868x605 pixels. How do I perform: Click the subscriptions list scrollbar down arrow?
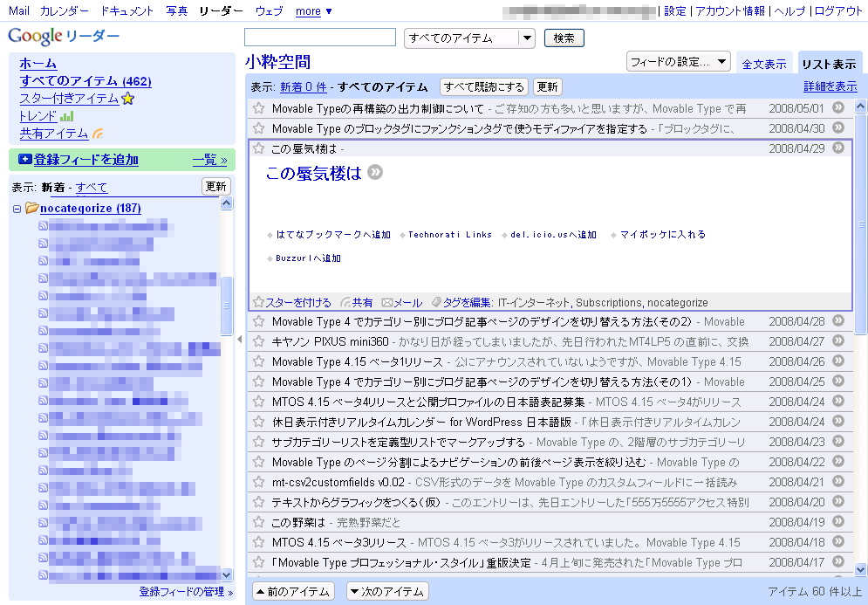[227, 574]
